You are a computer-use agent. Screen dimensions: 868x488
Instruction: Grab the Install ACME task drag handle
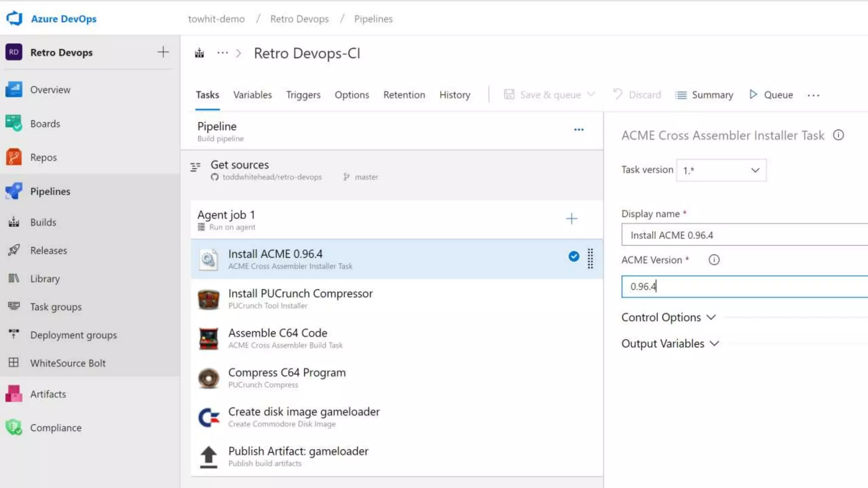(x=590, y=258)
